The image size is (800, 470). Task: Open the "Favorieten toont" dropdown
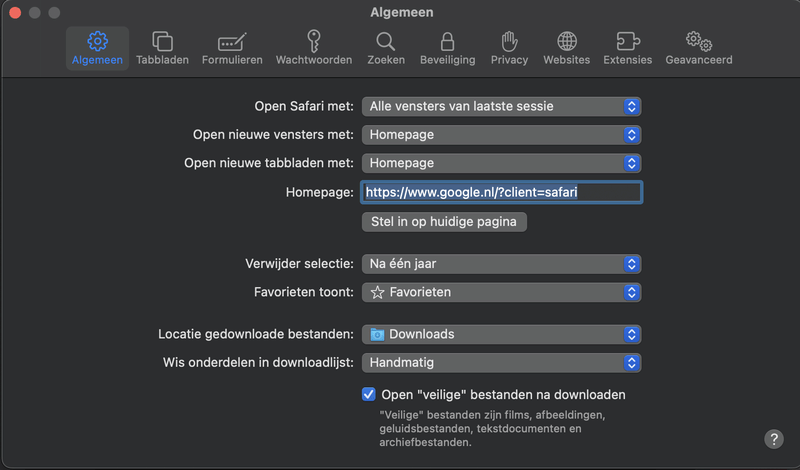tap(501, 292)
